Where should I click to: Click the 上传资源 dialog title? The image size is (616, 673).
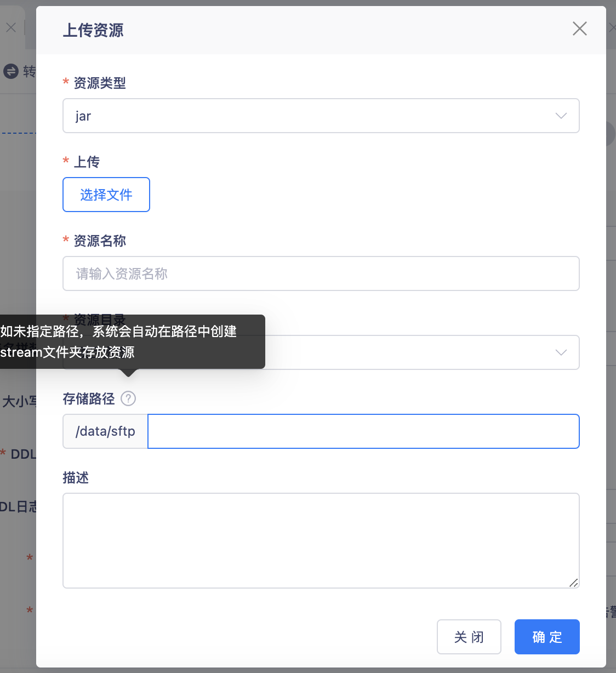(93, 30)
